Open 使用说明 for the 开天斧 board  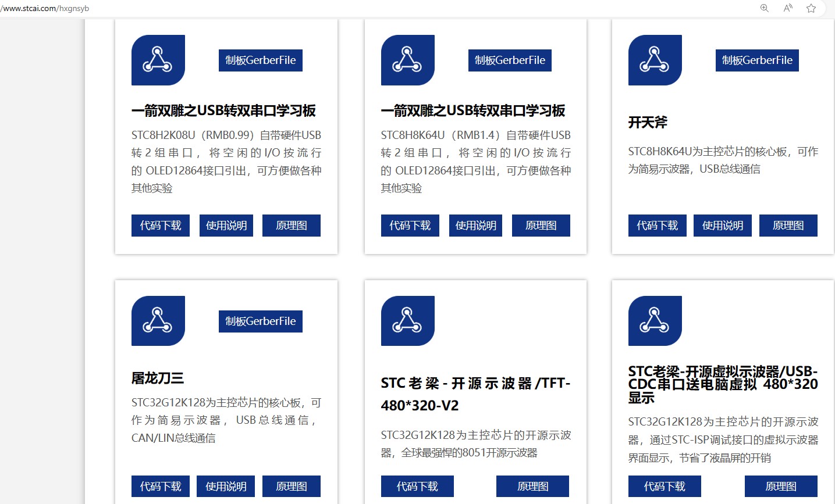723,226
